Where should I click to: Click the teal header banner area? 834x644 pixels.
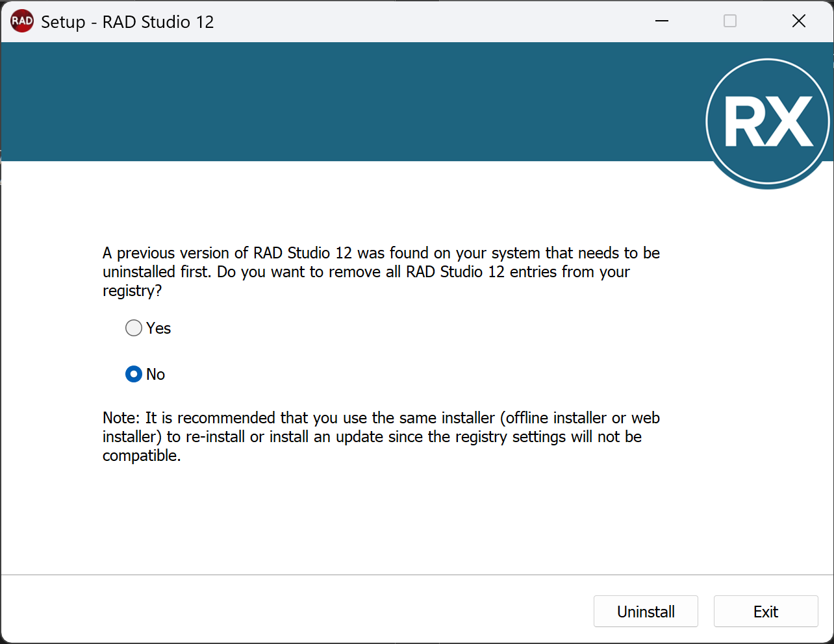[351, 102]
